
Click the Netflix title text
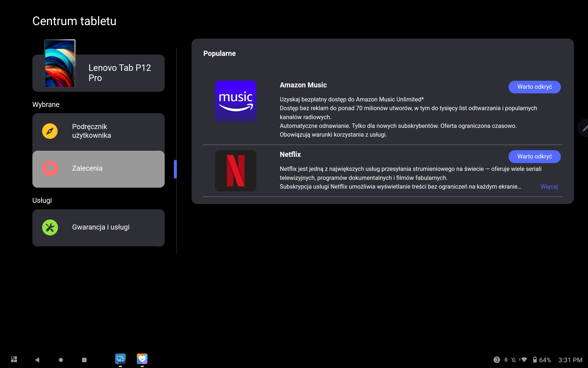coord(290,154)
